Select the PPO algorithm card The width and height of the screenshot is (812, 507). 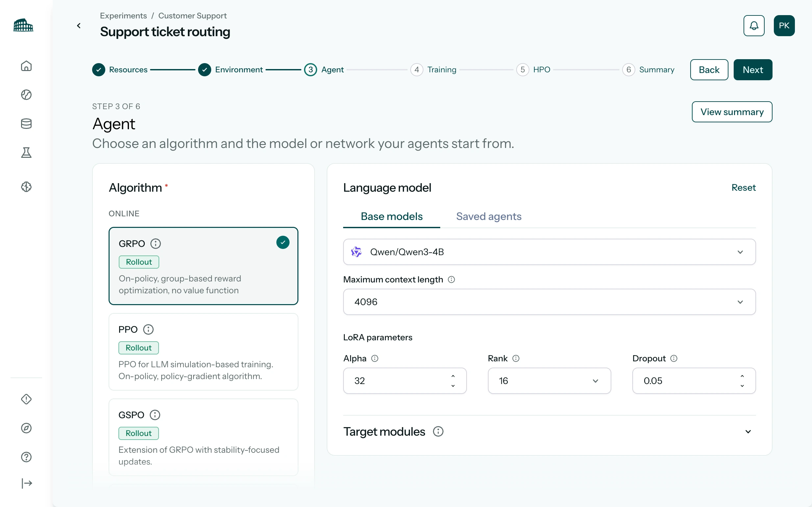click(x=203, y=352)
